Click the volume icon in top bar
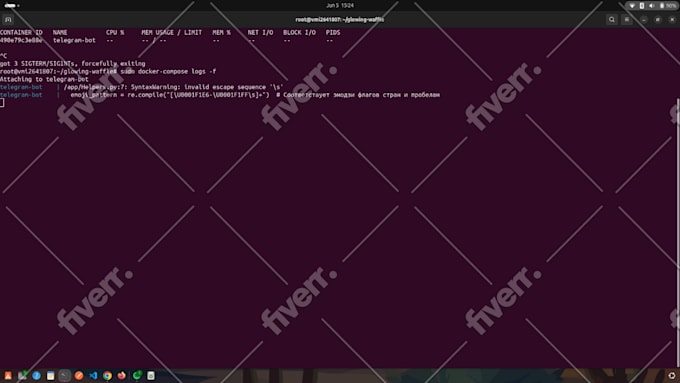This screenshot has height=383, width=680. point(651,6)
